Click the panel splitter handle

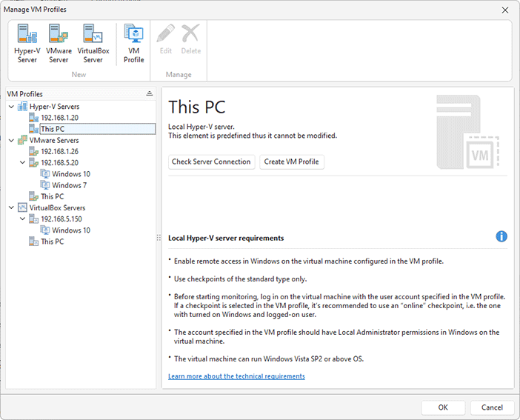(x=159, y=238)
